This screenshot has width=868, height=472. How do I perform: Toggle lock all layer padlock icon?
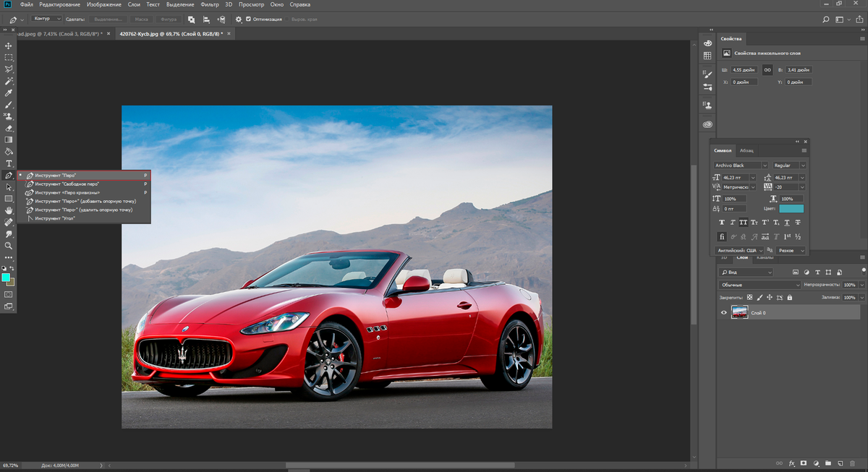click(790, 297)
